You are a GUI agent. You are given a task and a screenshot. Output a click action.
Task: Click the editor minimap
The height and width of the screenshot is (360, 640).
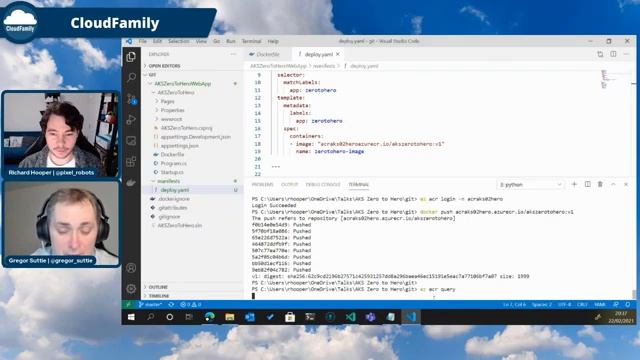[x=605, y=79]
